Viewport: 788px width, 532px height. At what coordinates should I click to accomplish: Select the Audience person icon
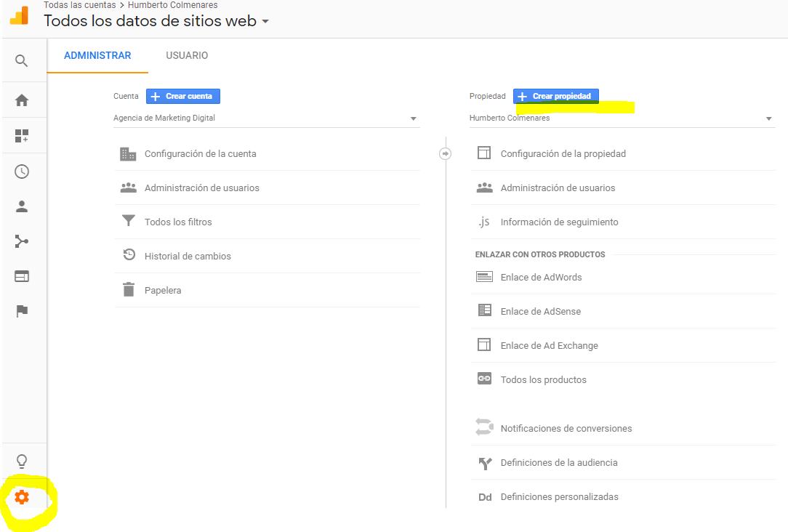coord(22,206)
